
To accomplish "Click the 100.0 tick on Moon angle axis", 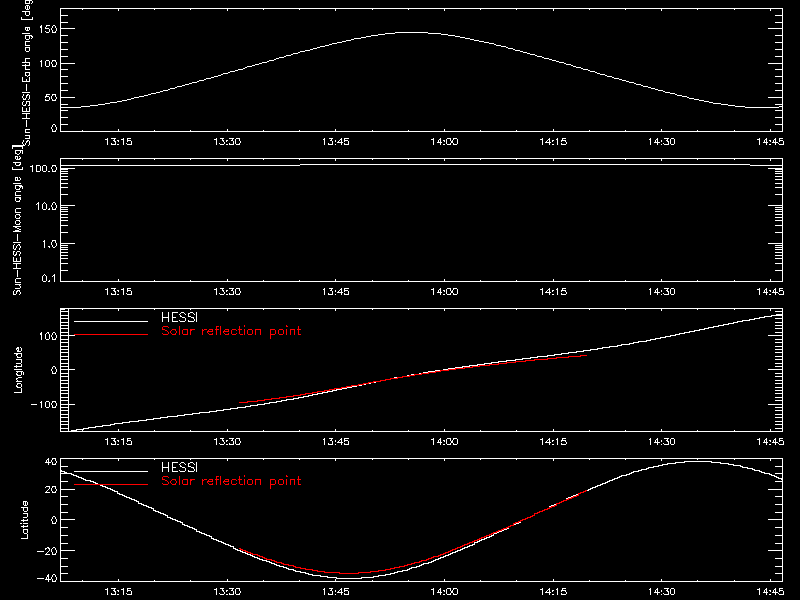I will tap(43, 168).
